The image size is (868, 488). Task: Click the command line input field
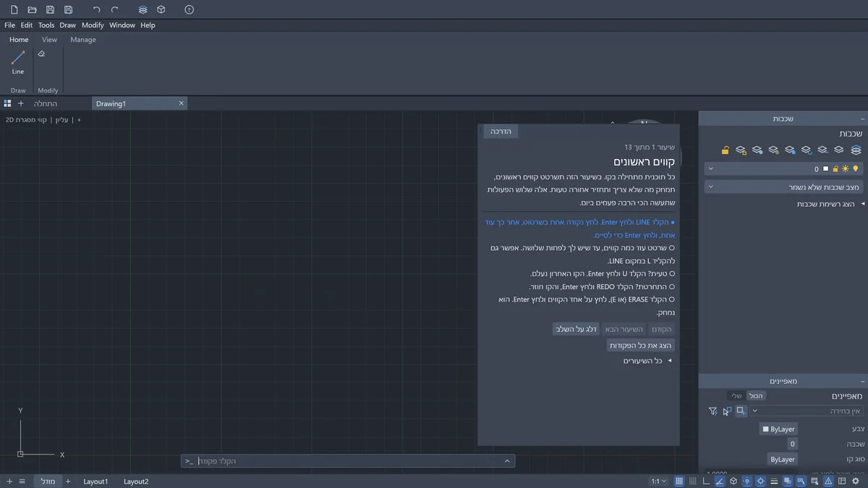tap(348, 461)
